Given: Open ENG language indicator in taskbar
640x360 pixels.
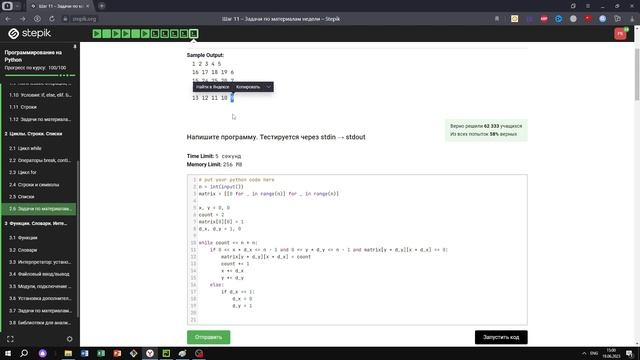Looking at the screenshot, I should pos(594,353).
